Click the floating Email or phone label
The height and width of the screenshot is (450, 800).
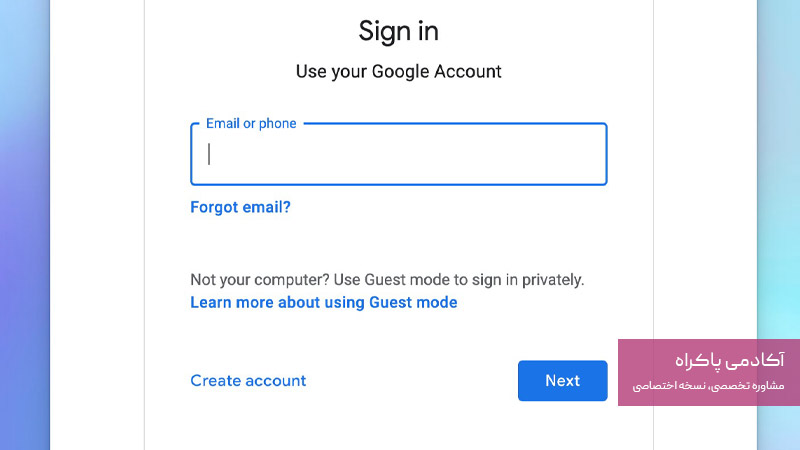click(x=251, y=124)
